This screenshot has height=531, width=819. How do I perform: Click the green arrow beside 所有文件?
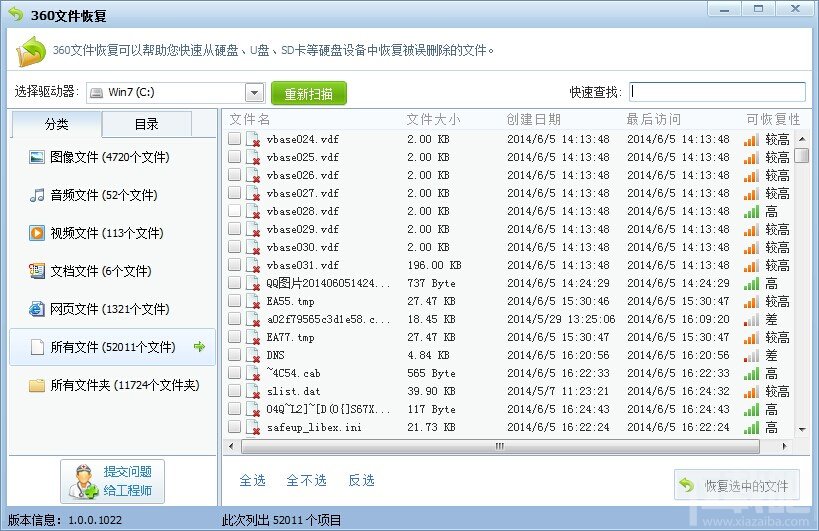tap(199, 346)
